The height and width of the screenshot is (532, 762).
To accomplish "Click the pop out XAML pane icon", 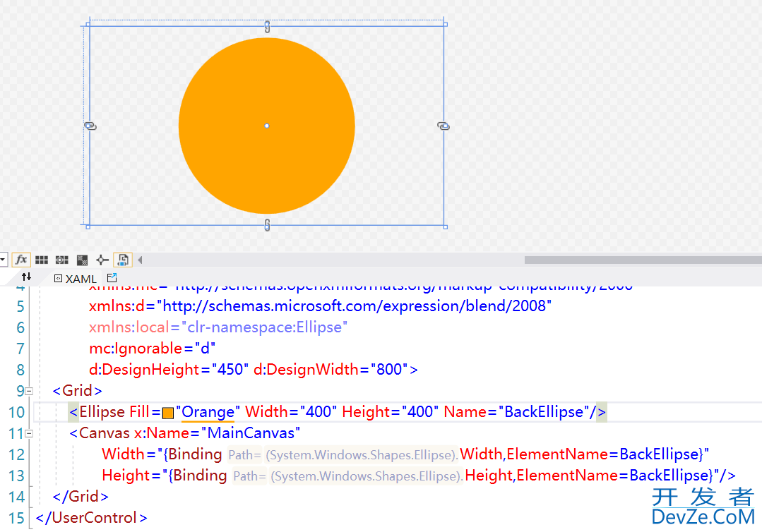I will coord(112,278).
